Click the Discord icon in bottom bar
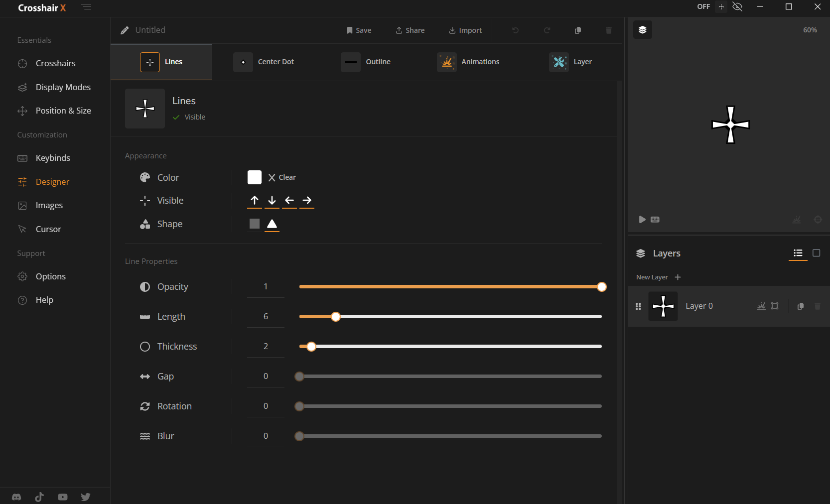Screen dimensions: 830x504 click(x=16, y=497)
